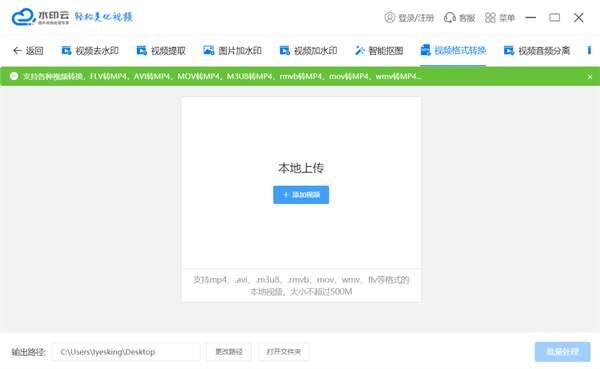This screenshot has height=369, width=600.
Task: Switch to the 图片加水印 tab
Action: tap(232, 51)
